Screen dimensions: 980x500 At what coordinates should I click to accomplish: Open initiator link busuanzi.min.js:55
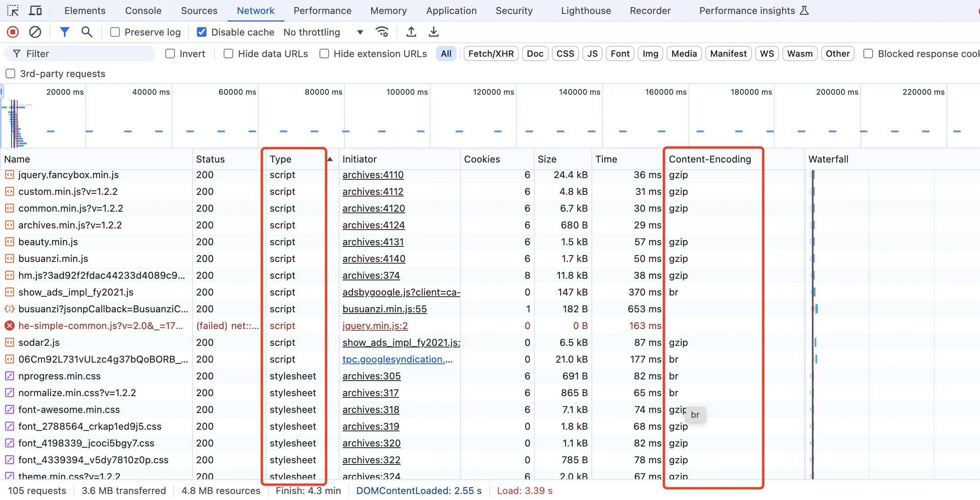(x=385, y=309)
